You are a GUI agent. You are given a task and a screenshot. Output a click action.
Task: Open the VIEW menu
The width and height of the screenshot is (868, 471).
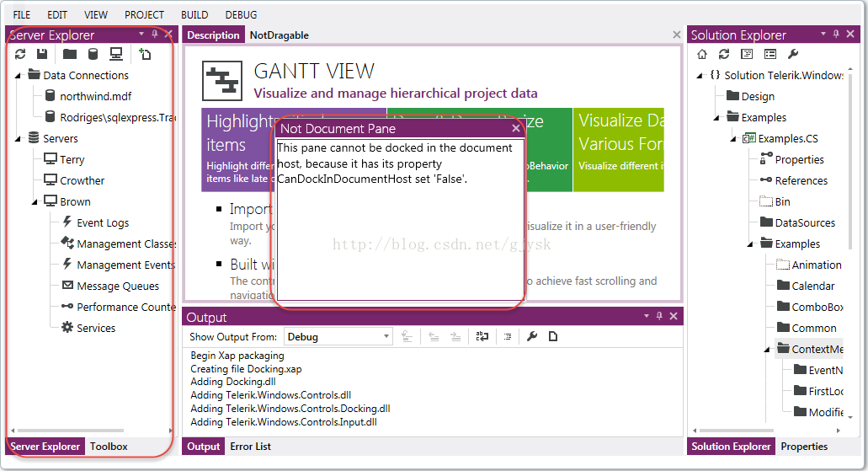coord(96,15)
